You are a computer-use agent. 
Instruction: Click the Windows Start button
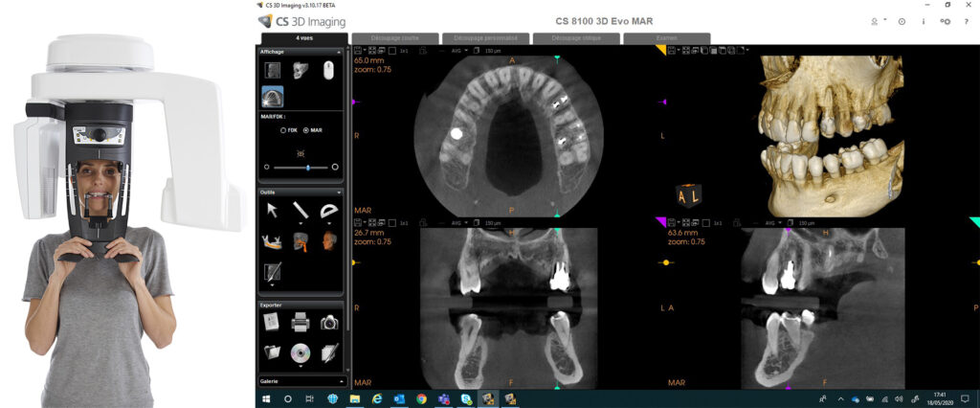(266, 398)
